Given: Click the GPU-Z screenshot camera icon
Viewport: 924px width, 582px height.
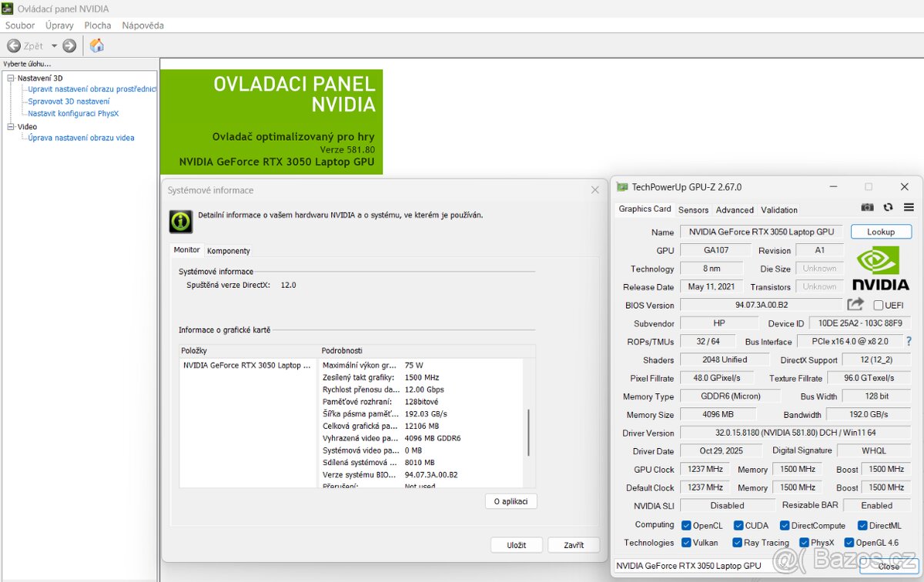Looking at the screenshot, I should (868, 208).
